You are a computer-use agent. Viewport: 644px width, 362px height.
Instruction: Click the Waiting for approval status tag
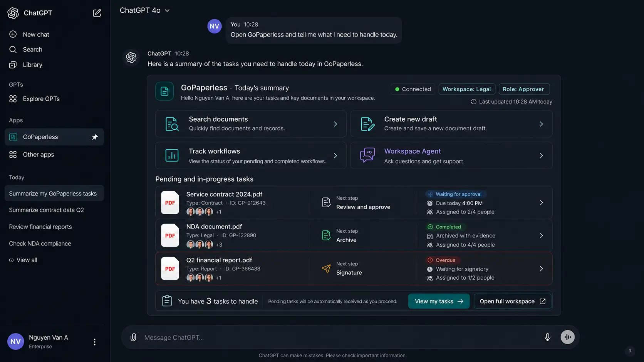tap(456, 194)
